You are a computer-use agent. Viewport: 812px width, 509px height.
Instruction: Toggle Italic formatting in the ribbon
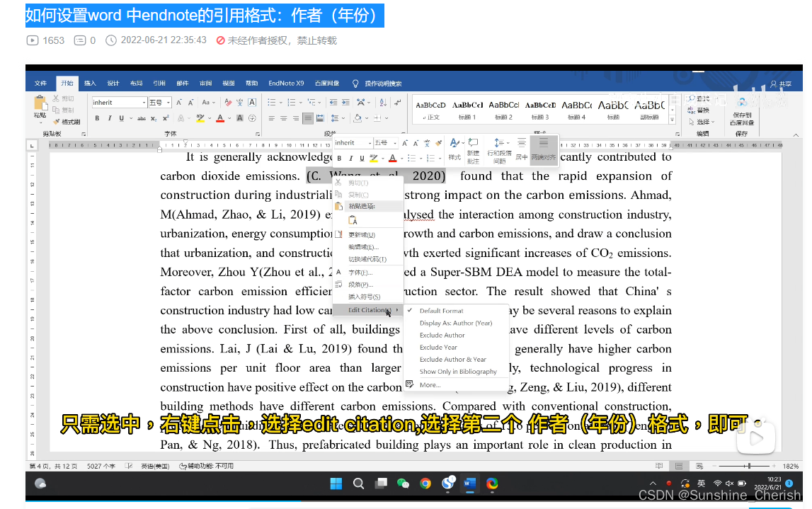pos(110,118)
